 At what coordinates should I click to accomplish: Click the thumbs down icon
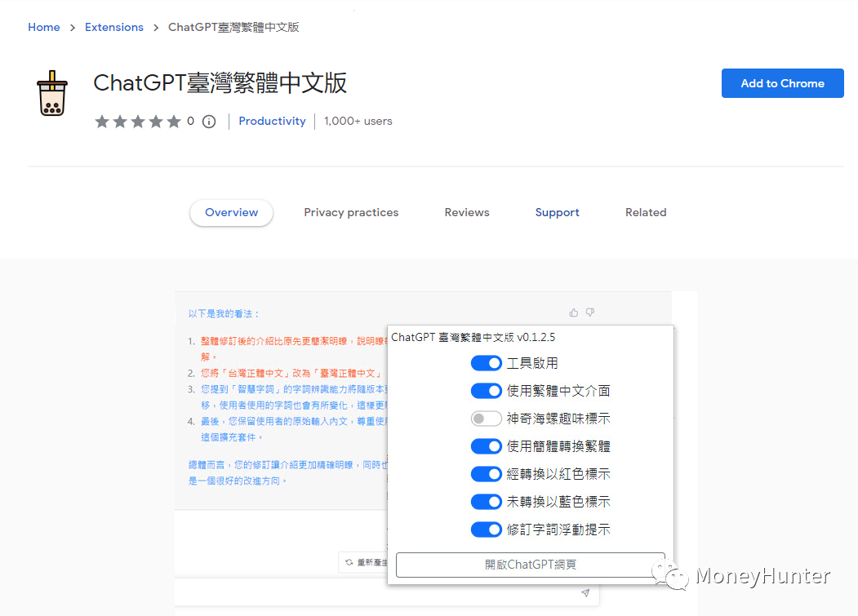pyautogui.click(x=590, y=312)
